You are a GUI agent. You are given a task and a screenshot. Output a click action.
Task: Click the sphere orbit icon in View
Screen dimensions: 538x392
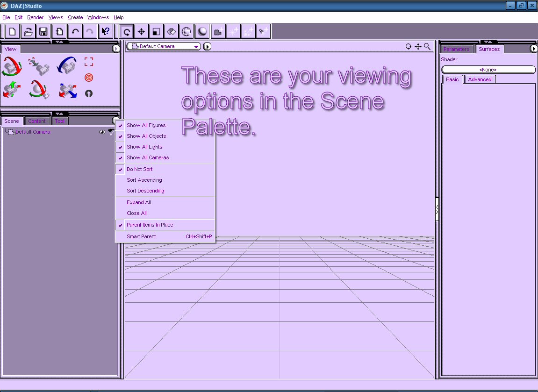coord(39,90)
